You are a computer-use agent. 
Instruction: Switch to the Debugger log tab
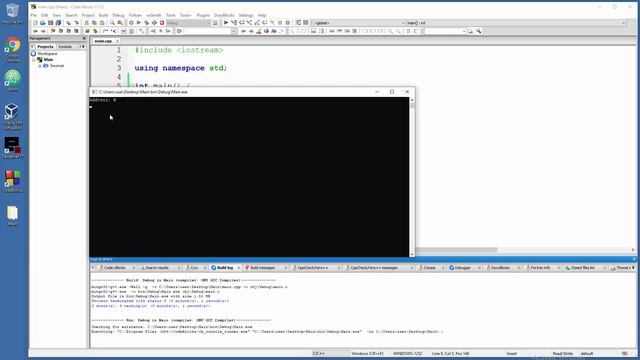(462, 268)
